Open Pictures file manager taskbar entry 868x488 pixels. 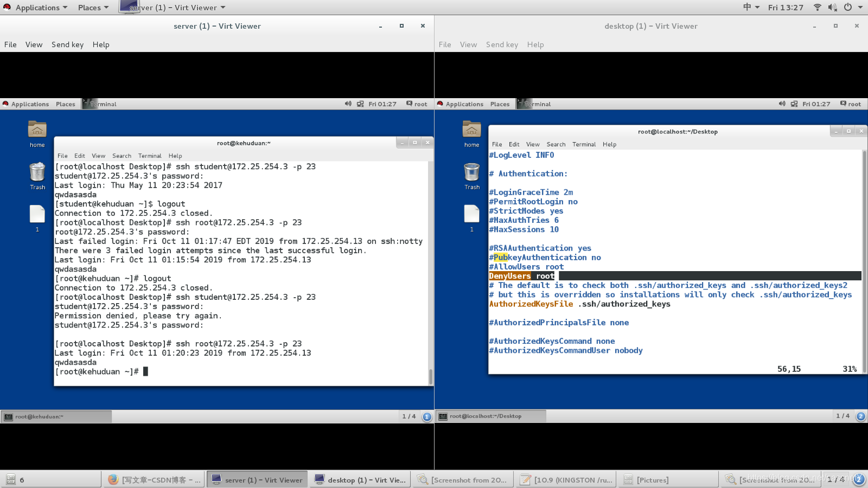click(x=669, y=479)
